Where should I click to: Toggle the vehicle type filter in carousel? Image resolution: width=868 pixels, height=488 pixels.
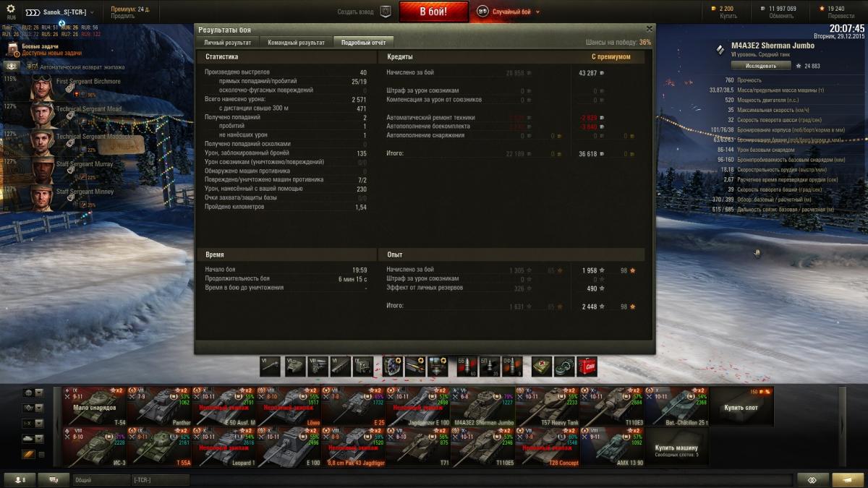[33, 408]
